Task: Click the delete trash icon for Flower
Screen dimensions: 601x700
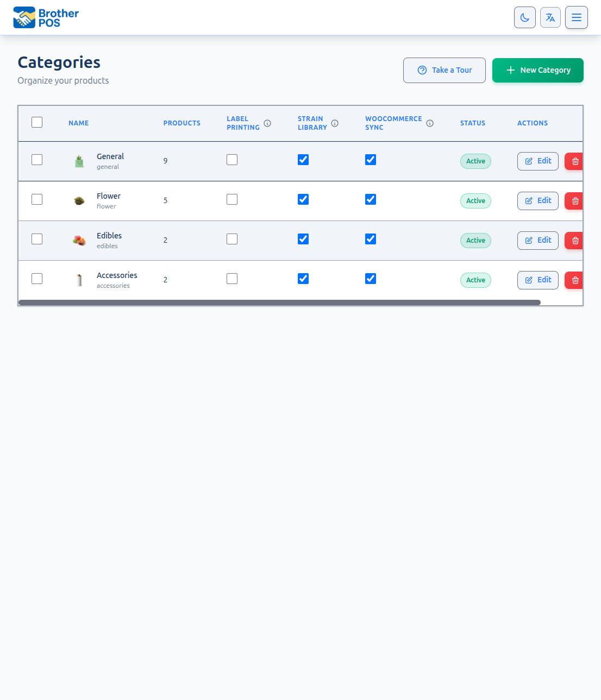Action: click(574, 200)
